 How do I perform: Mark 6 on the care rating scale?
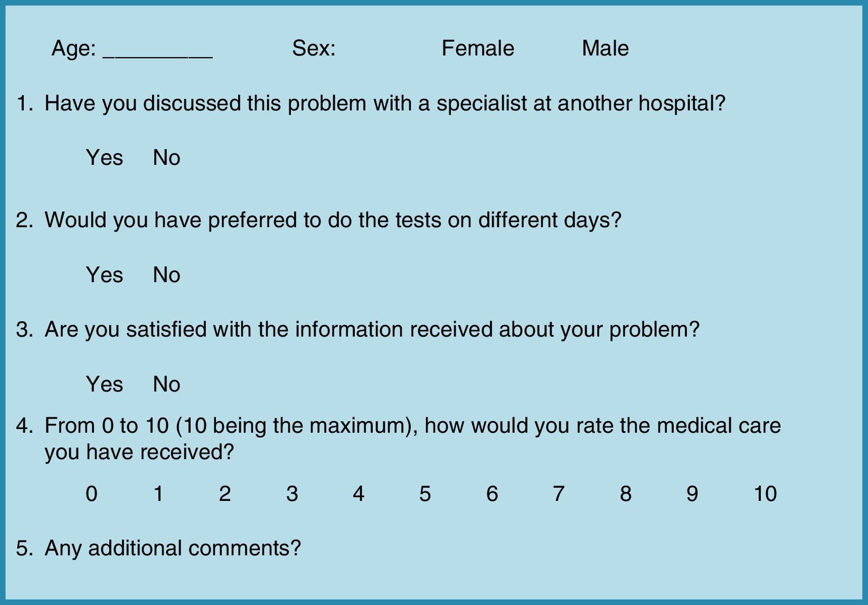[x=492, y=494]
